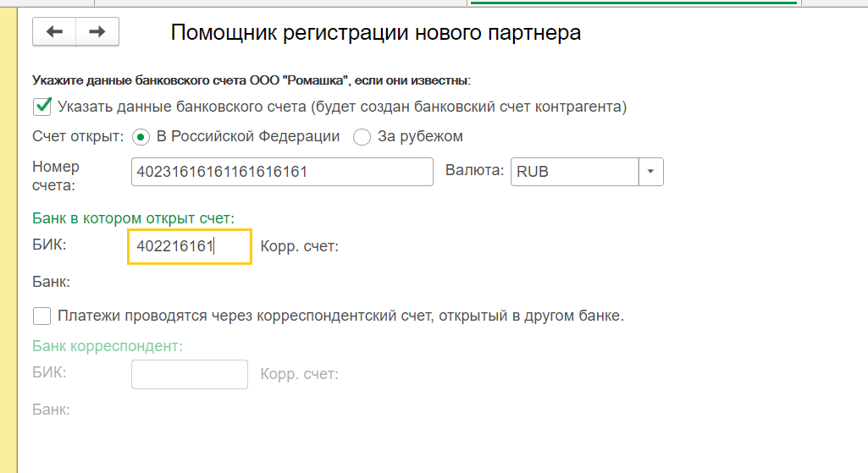
Task: Click the forward arrow button
Action: [x=97, y=32]
